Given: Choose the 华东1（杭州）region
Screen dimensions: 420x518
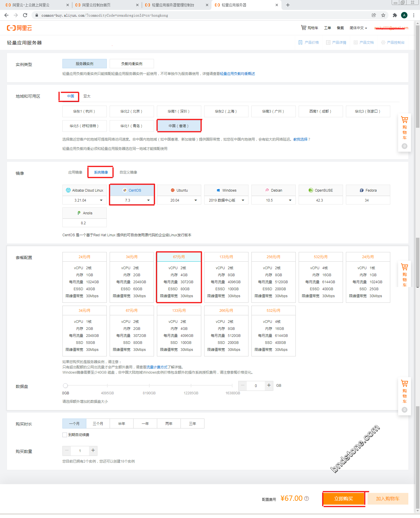Looking at the screenshot, I should pos(85,111).
